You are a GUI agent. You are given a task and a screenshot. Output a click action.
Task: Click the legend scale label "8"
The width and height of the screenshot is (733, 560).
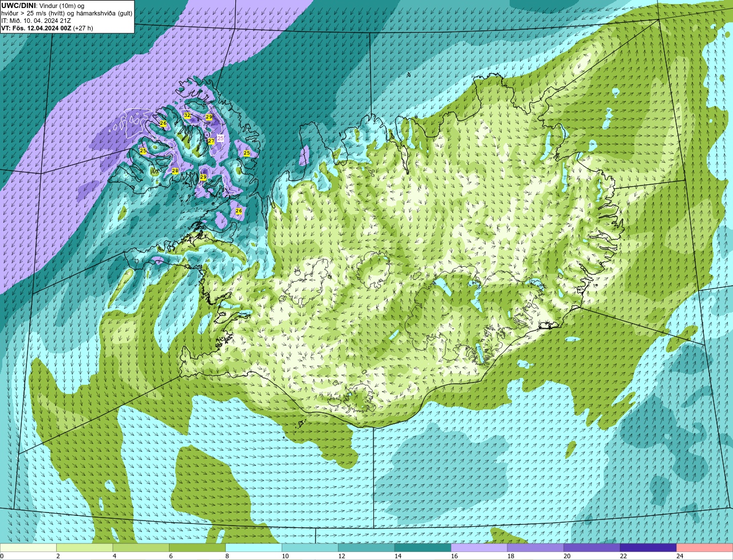point(227,556)
